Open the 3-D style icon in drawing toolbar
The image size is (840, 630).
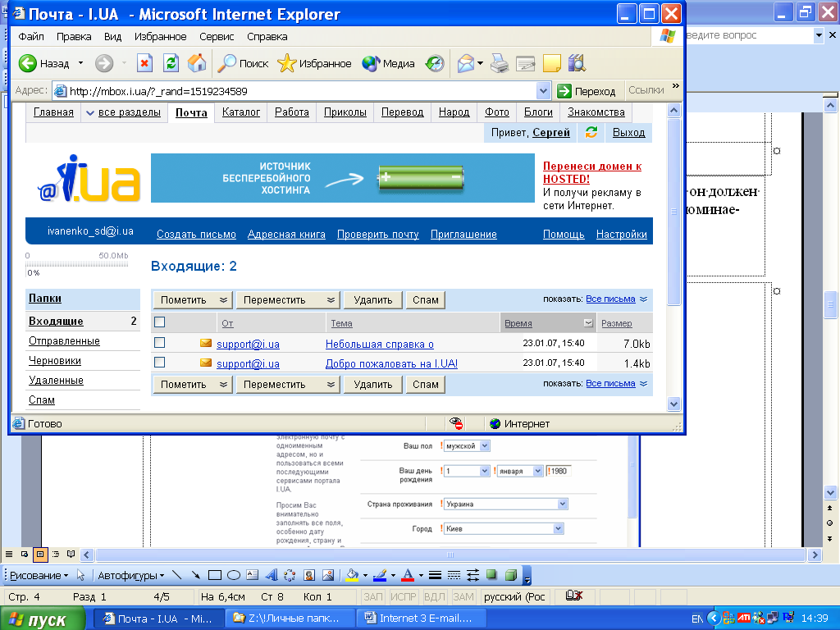point(511,575)
